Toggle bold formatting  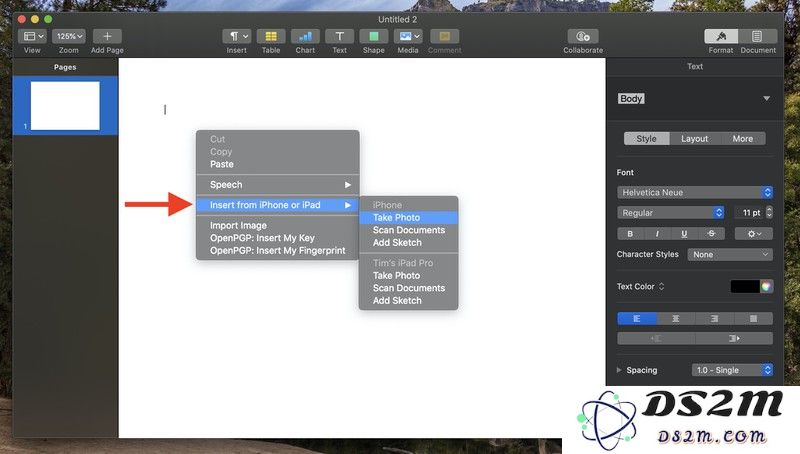[x=630, y=234]
